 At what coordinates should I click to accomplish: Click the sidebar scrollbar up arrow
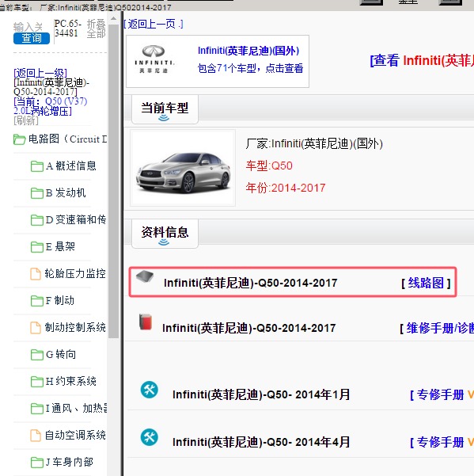click(113, 18)
